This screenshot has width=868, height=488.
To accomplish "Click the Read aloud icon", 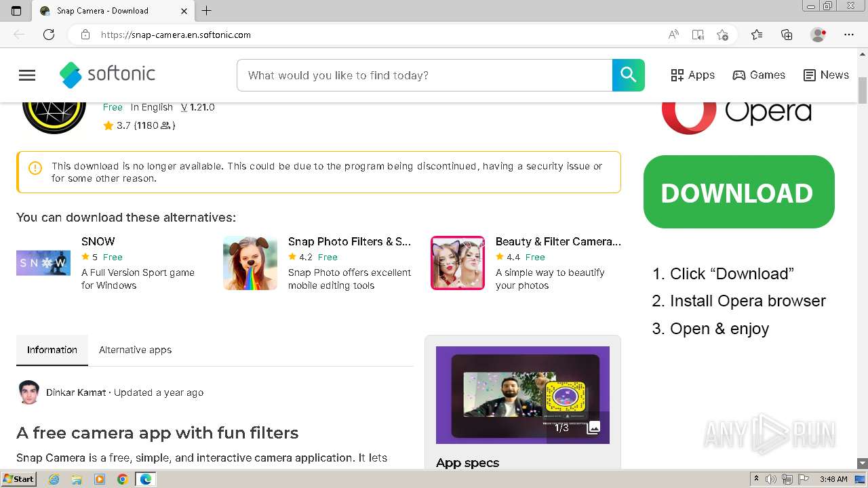I will (673, 35).
